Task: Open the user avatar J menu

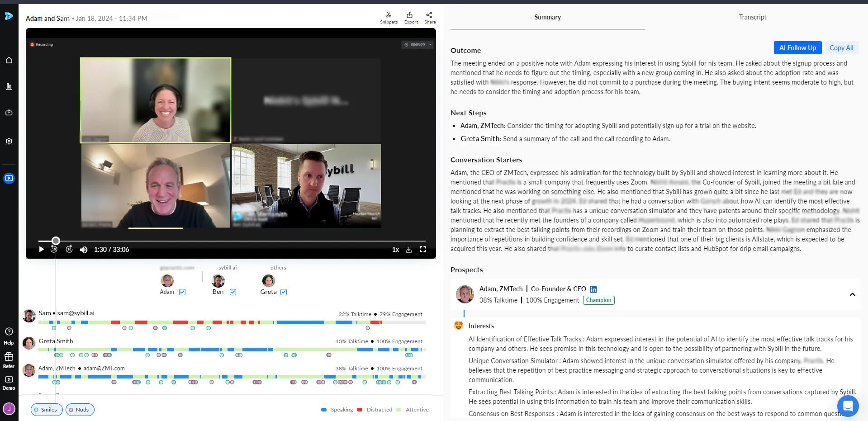Action: pos(9,409)
